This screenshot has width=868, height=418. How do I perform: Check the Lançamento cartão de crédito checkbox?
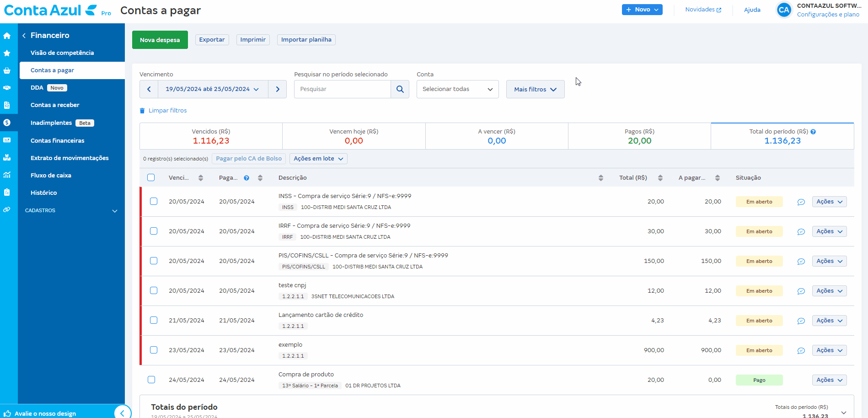pos(154,320)
